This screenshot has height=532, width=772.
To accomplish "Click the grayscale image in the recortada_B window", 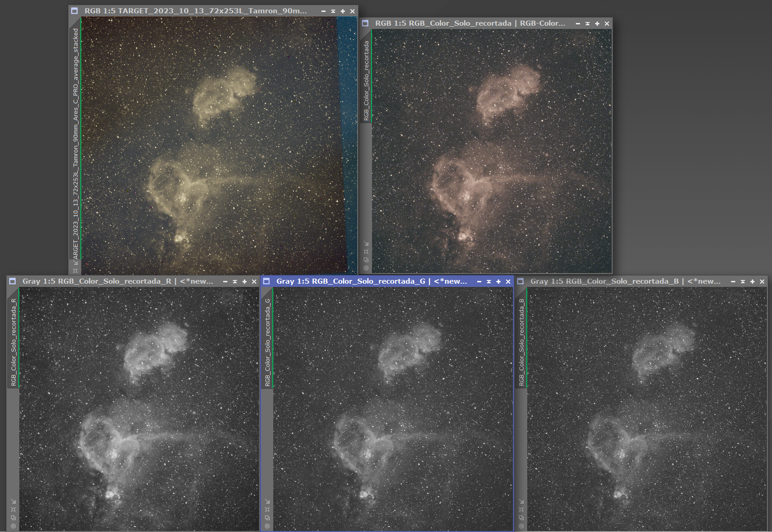I will 647,409.
